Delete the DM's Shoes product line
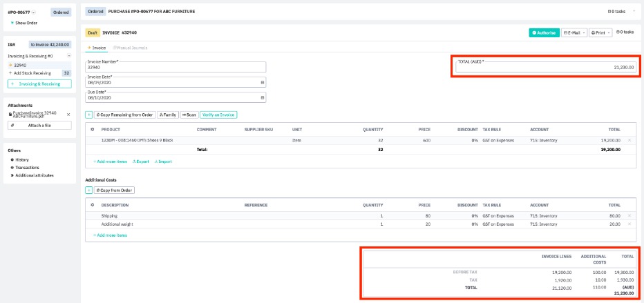The width and height of the screenshot is (644, 303). click(628, 140)
